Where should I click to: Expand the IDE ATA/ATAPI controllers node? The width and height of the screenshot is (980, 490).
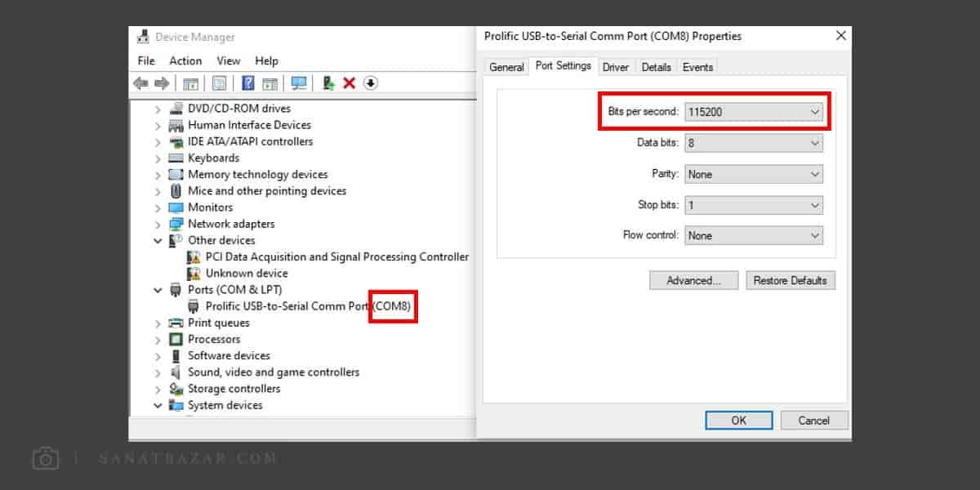[x=158, y=141]
